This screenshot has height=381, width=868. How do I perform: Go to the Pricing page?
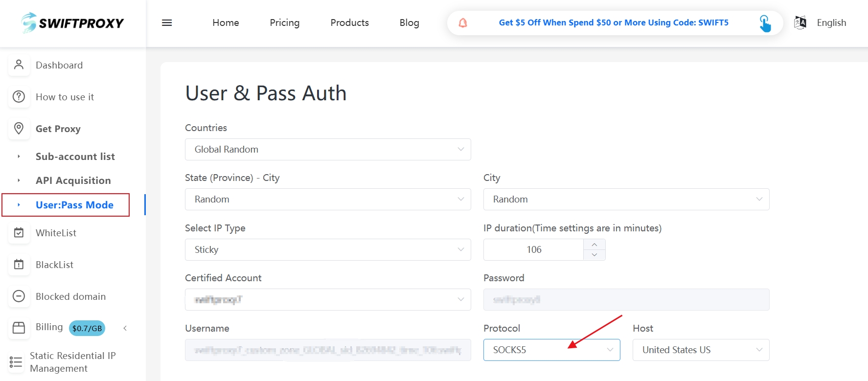click(x=284, y=22)
